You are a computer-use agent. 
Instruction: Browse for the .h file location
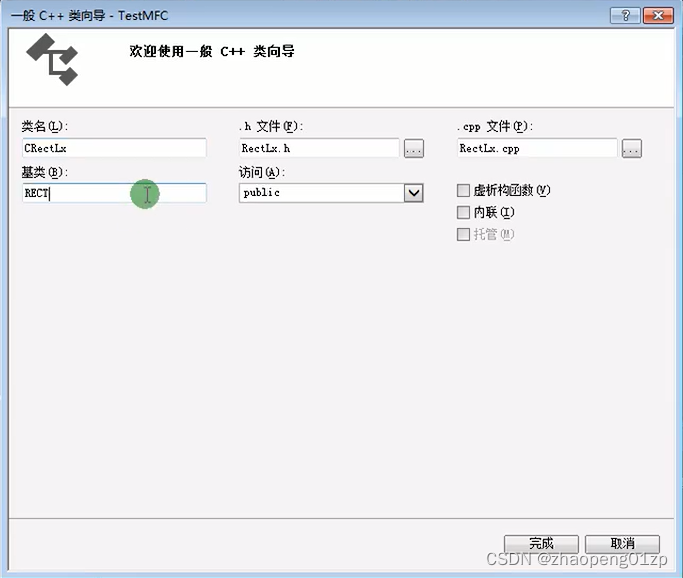[414, 149]
